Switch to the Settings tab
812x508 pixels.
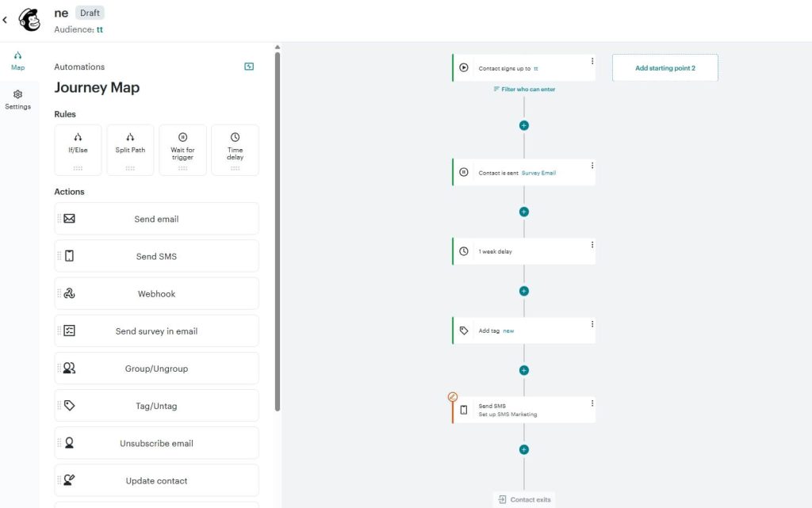pyautogui.click(x=17, y=99)
